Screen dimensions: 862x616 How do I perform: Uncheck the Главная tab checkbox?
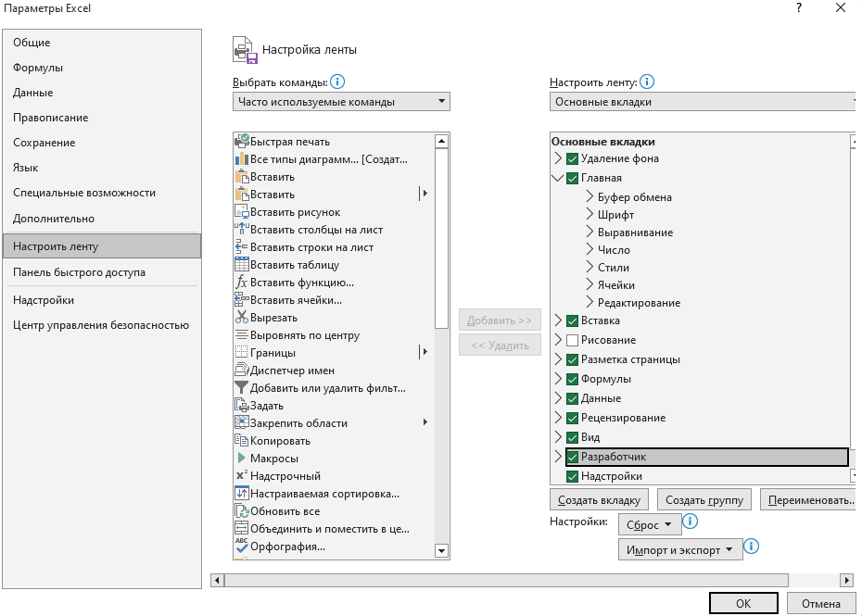pos(572,178)
